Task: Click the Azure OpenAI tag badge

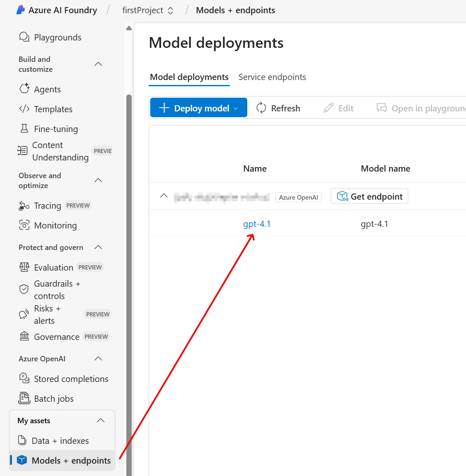Action: pos(298,197)
